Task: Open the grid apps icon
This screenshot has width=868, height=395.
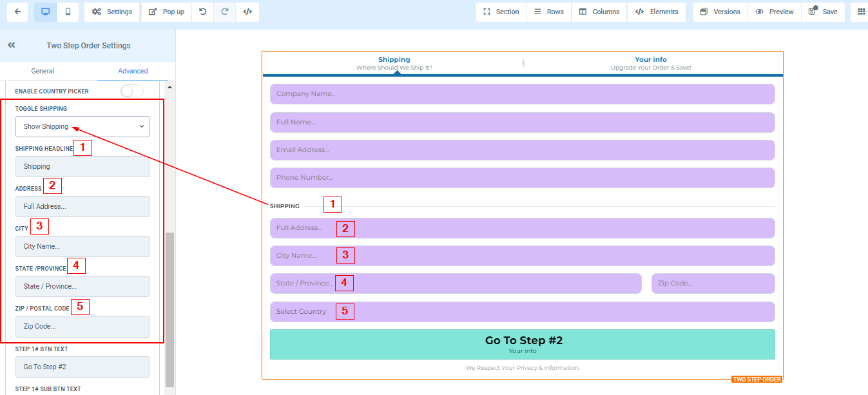Action: click(861, 12)
